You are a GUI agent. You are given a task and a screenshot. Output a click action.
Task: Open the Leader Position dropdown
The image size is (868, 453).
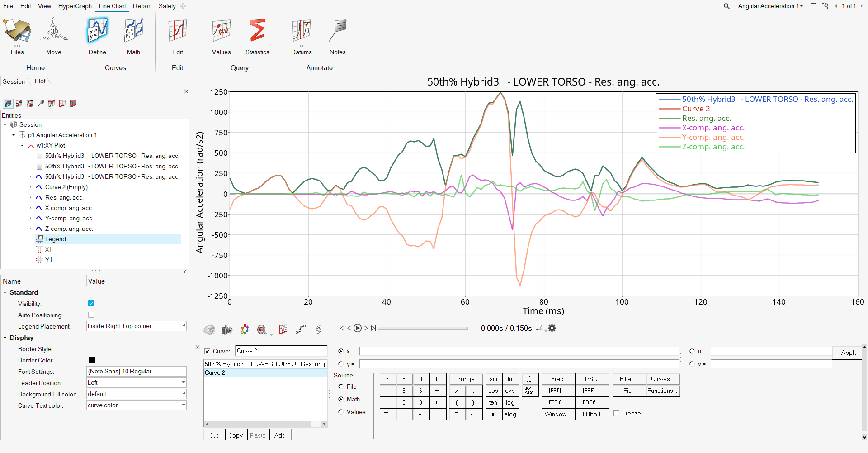tap(137, 383)
